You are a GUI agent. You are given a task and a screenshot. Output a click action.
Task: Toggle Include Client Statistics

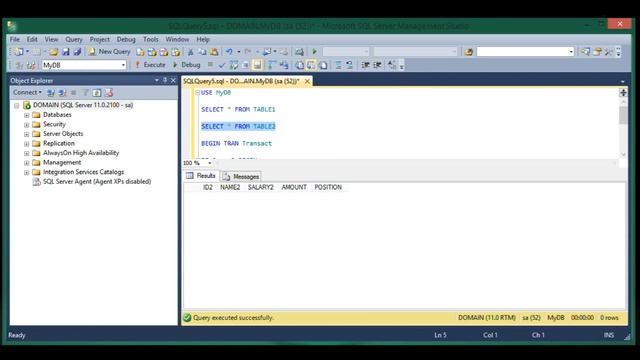284,65
